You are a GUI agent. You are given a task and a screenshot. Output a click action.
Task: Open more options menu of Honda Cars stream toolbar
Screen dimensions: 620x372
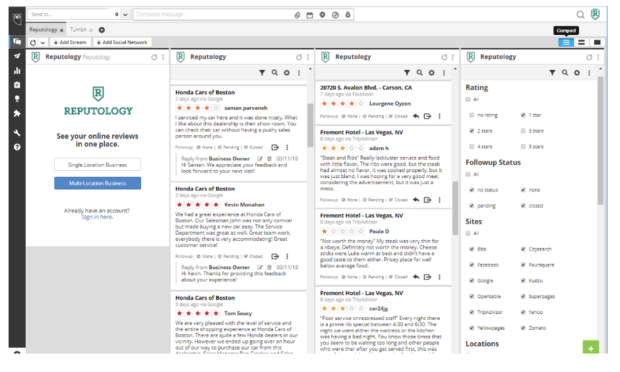(299, 73)
